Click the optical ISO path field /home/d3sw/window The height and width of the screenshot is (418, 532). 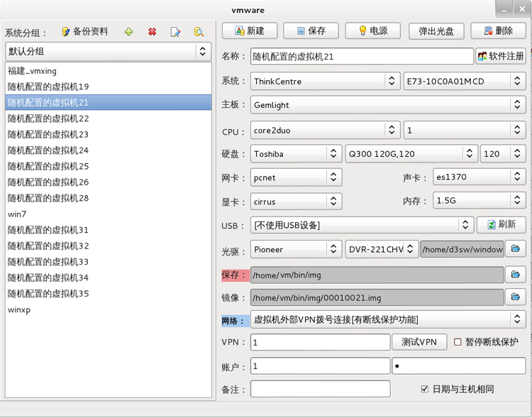462,249
